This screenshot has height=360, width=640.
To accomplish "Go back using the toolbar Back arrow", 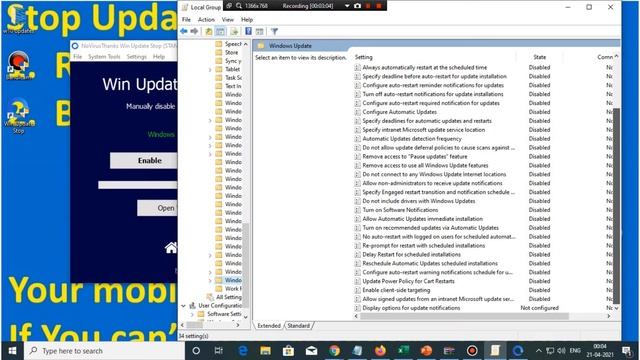I will click(x=184, y=31).
